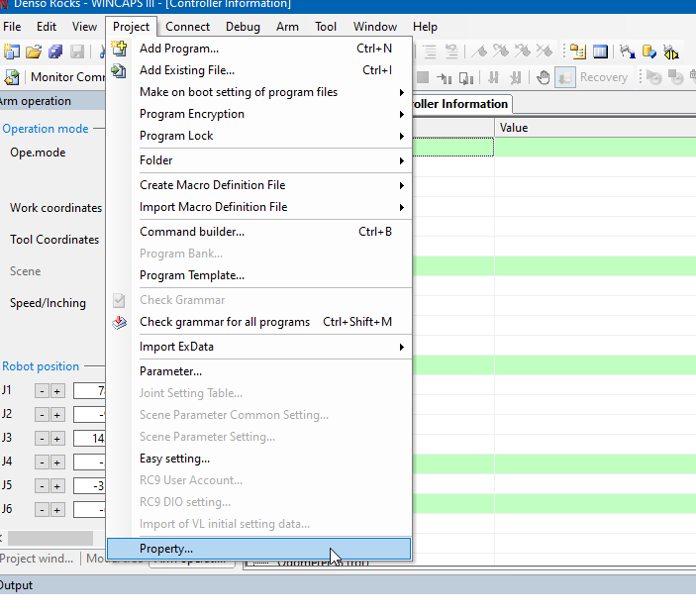Open the Connect menu
The width and height of the screenshot is (696, 616).
[187, 27]
